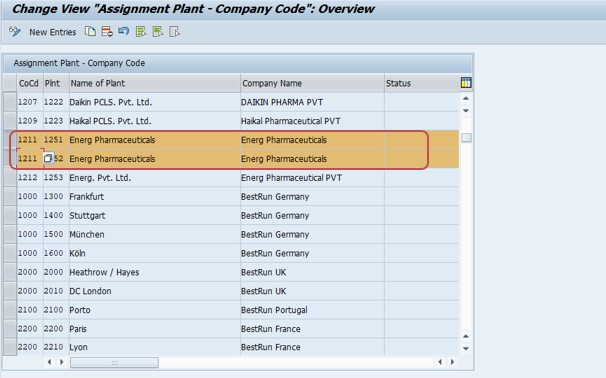Image resolution: width=606 pixels, height=378 pixels.
Task: Click the scroll-down arrow below the top up arrow
Action: tap(466, 111)
